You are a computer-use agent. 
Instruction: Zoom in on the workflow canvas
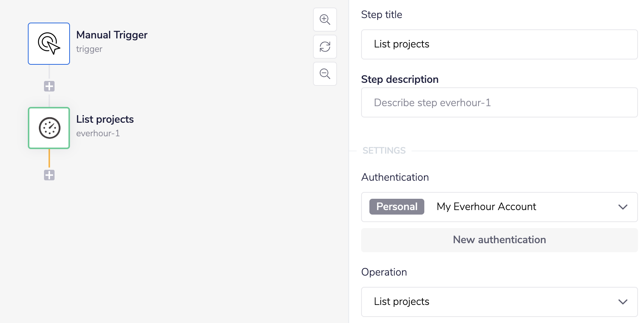pyautogui.click(x=325, y=20)
